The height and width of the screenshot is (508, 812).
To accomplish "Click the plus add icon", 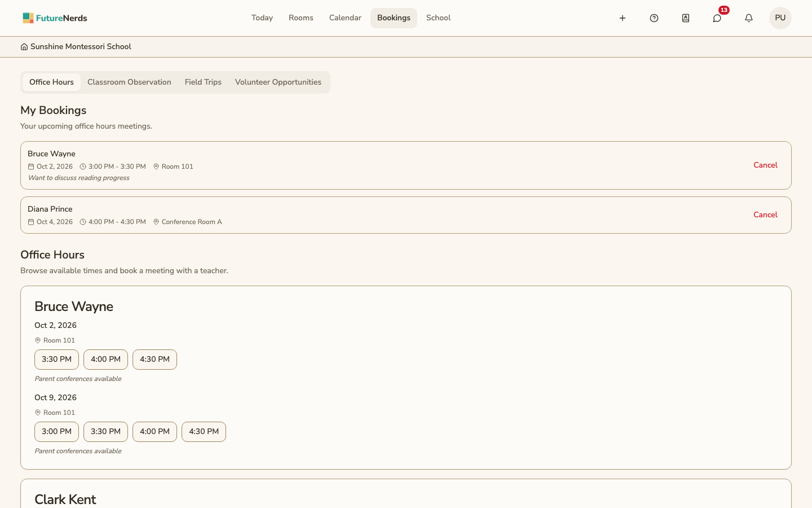I will pos(623,18).
